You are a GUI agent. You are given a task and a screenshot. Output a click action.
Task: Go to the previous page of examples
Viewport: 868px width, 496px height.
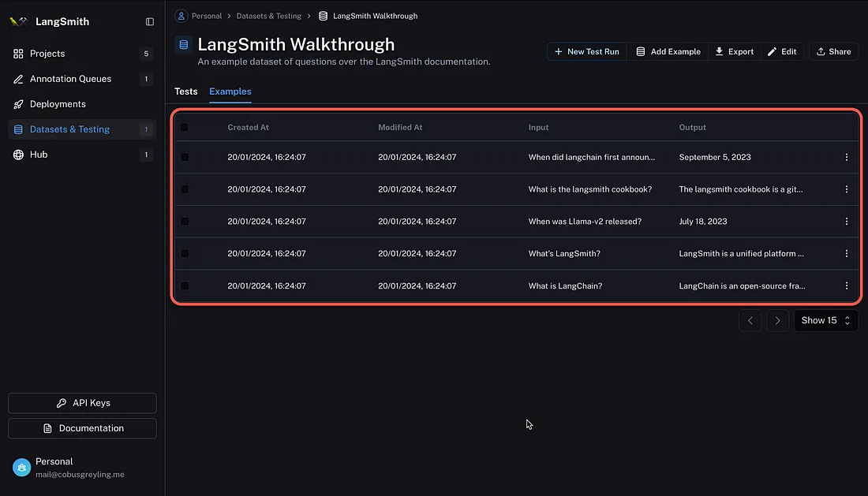pyautogui.click(x=750, y=321)
